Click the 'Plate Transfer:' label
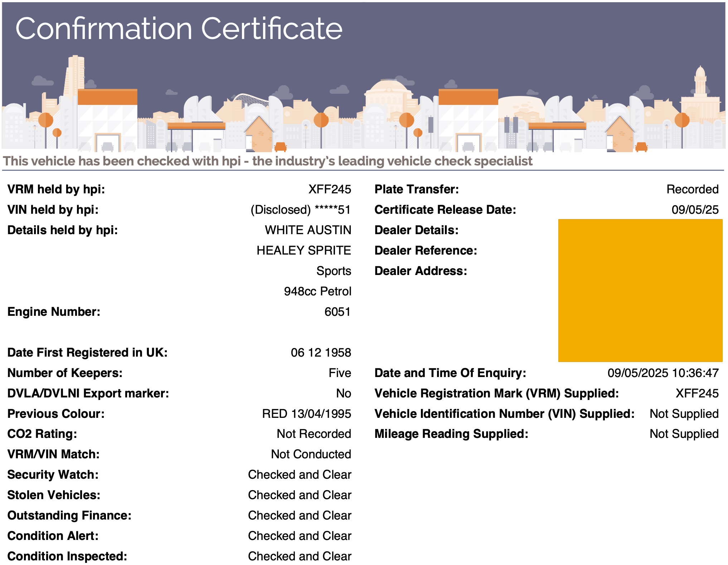The image size is (728, 565). (417, 189)
